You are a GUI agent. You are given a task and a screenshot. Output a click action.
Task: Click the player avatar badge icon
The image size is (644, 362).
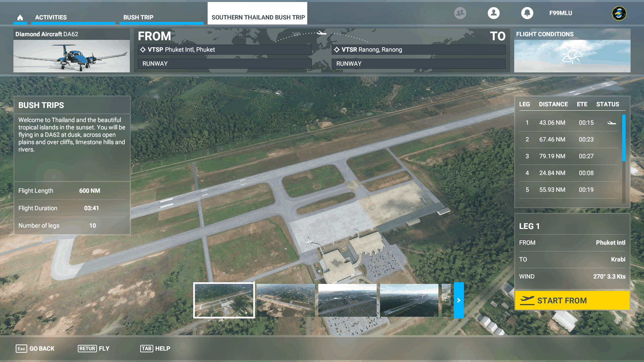coord(619,13)
